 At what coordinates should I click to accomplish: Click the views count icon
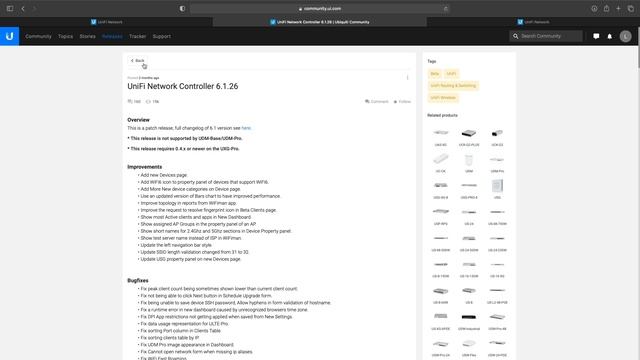tap(149, 102)
